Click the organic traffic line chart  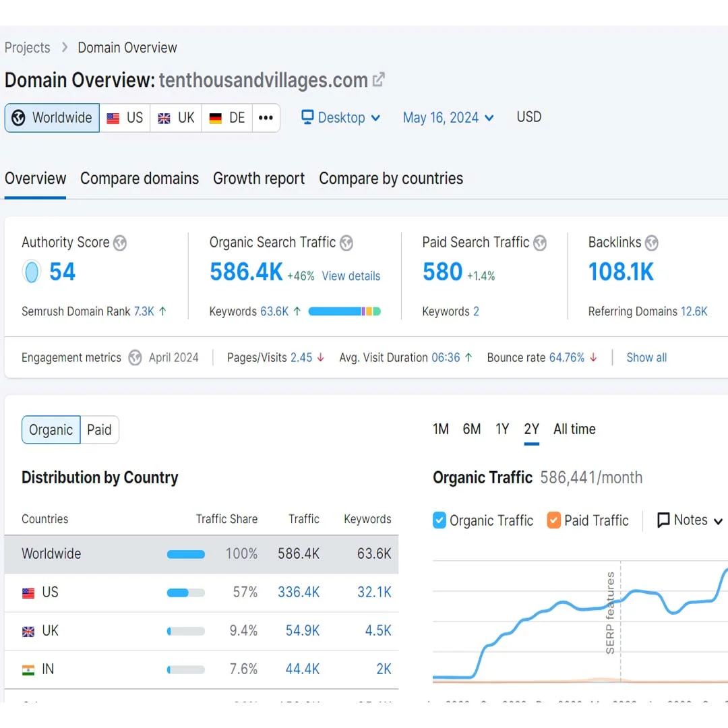(x=580, y=622)
